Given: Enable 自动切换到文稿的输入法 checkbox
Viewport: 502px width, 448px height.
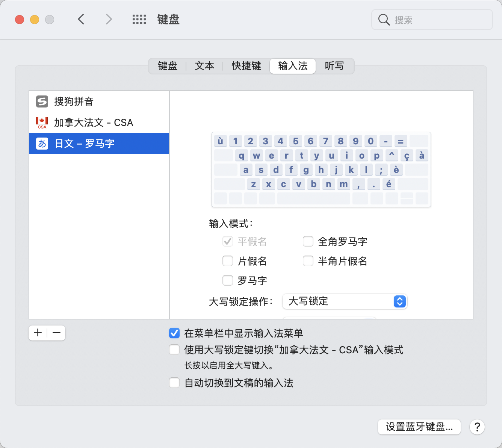Looking at the screenshot, I should pyautogui.click(x=174, y=383).
